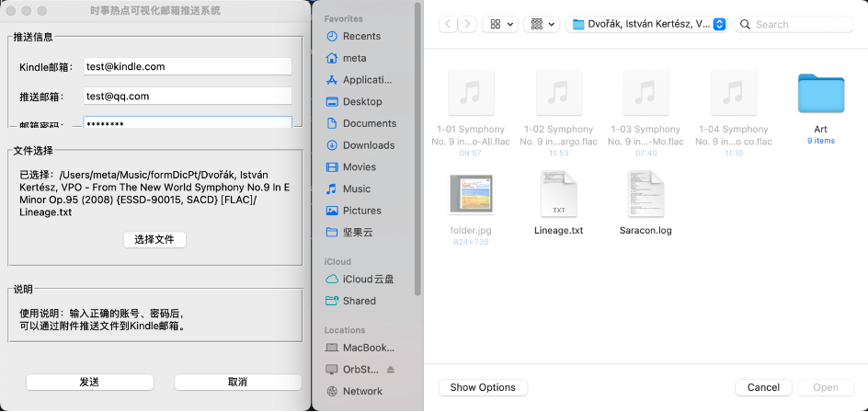Select the Art folder icon
This screenshot has width=868, height=412.
820,94
